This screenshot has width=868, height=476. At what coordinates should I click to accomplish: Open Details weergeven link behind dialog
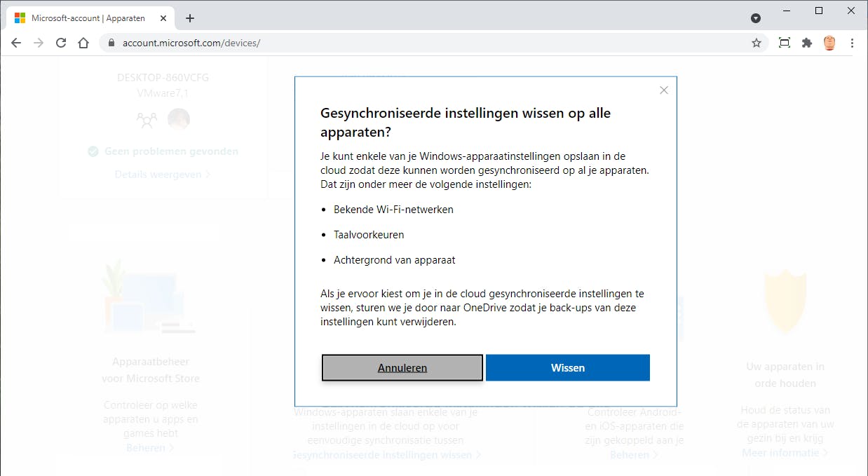pyautogui.click(x=163, y=175)
